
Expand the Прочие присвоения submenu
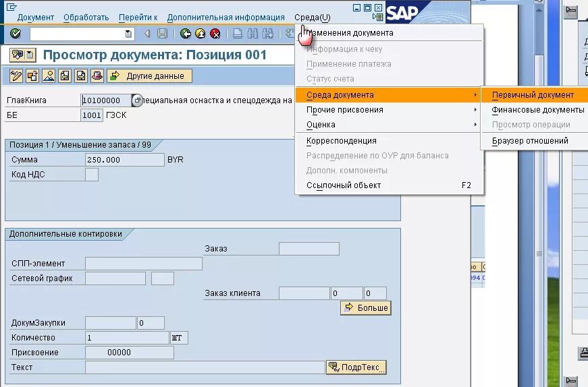[x=390, y=110]
